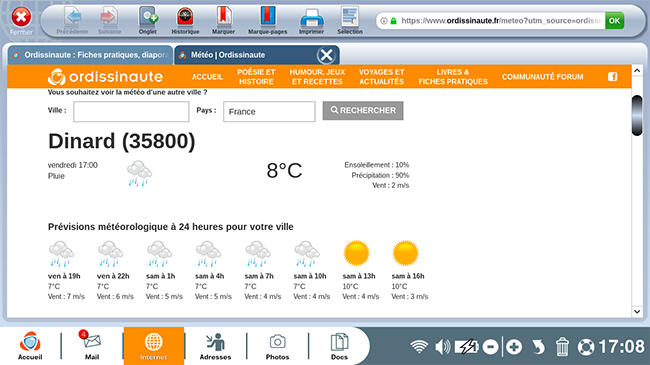
Task: Open the Poésie et Histoire menu
Action: click(x=256, y=77)
